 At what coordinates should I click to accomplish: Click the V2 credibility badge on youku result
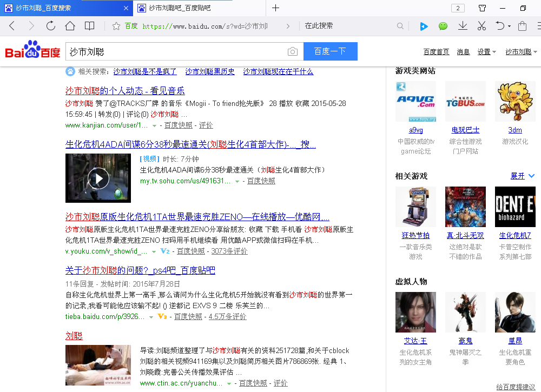tap(165, 251)
